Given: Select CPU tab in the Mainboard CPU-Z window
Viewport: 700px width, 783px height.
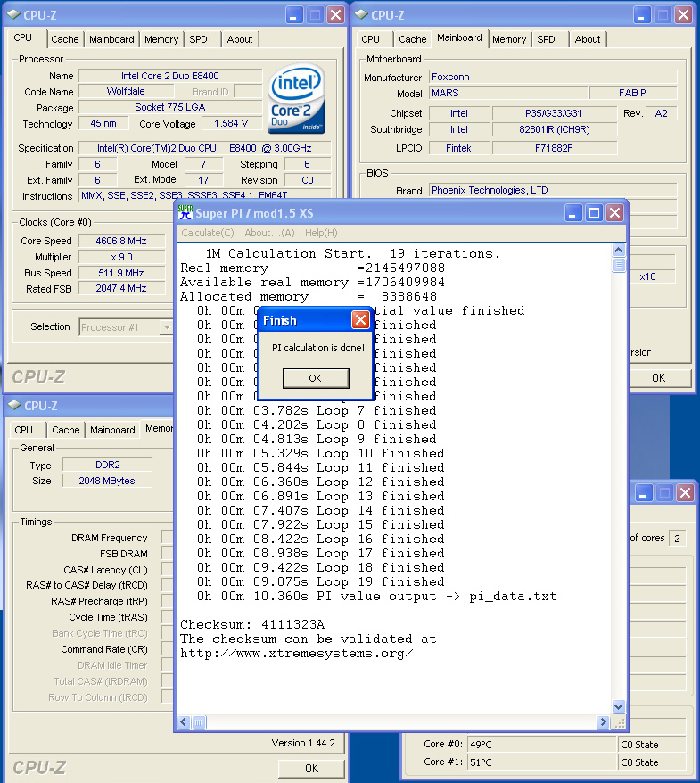Looking at the screenshot, I should (x=370, y=39).
